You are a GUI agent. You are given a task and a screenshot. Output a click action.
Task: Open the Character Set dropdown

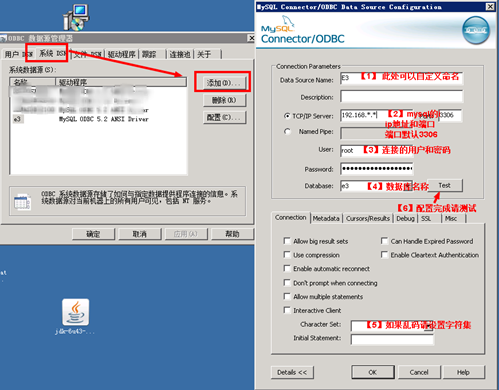pos(428,326)
